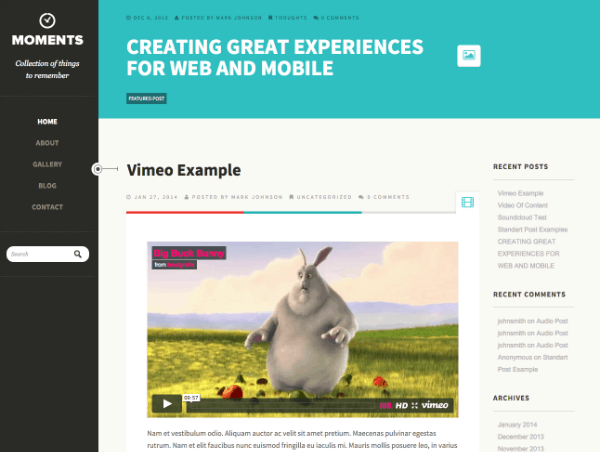Click the search magnifier icon
This screenshot has height=452, width=600.
[x=78, y=254]
